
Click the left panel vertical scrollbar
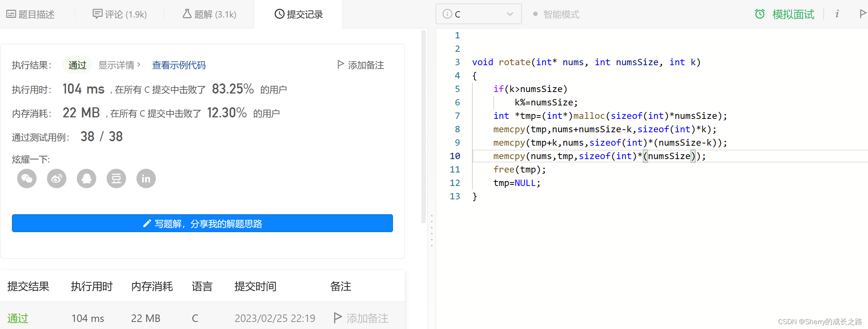click(x=424, y=127)
